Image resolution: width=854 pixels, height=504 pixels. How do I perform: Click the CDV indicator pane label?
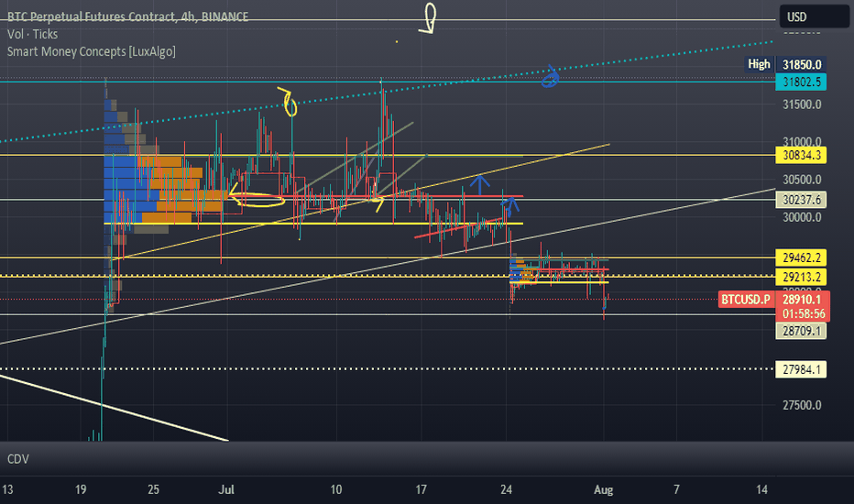tap(18, 459)
